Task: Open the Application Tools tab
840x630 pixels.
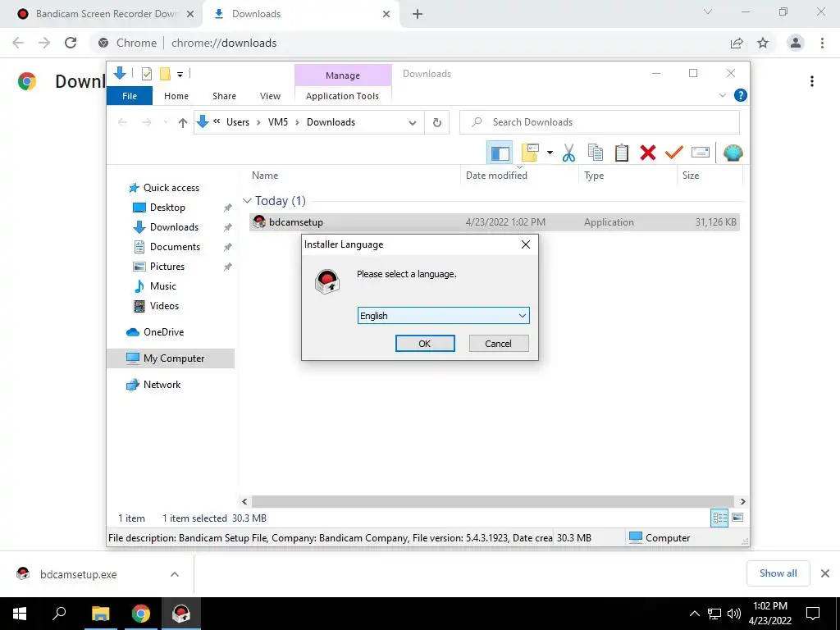Action: click(342, 96)
